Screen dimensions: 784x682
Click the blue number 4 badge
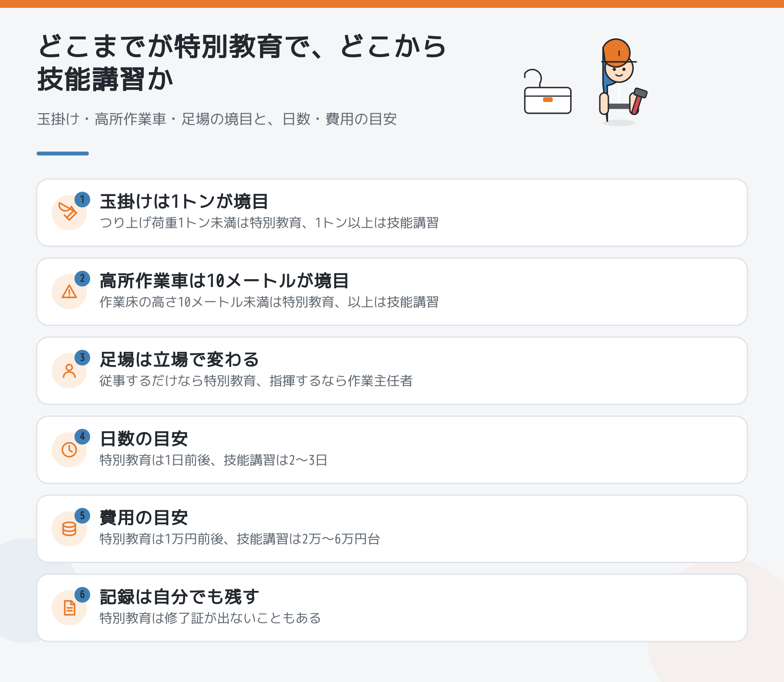tap(82, 436)
